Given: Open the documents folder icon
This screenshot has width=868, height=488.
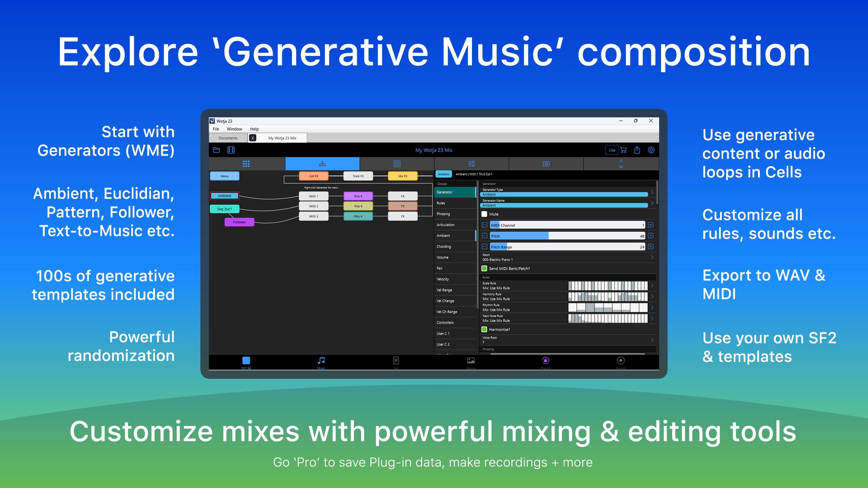Looking at the screenshot, I should pos(216,150).
